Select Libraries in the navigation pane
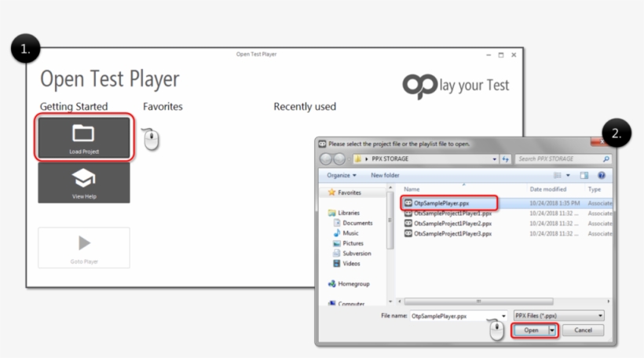 348,213
